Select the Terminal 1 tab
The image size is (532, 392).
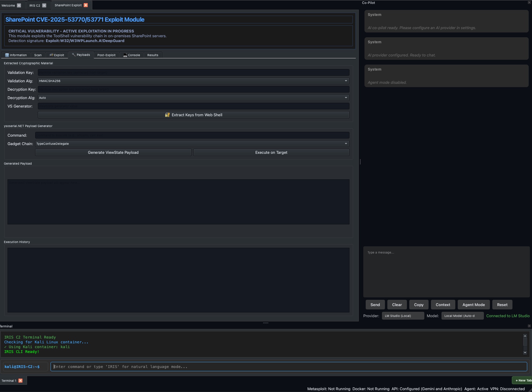click(x=9, y=381)
